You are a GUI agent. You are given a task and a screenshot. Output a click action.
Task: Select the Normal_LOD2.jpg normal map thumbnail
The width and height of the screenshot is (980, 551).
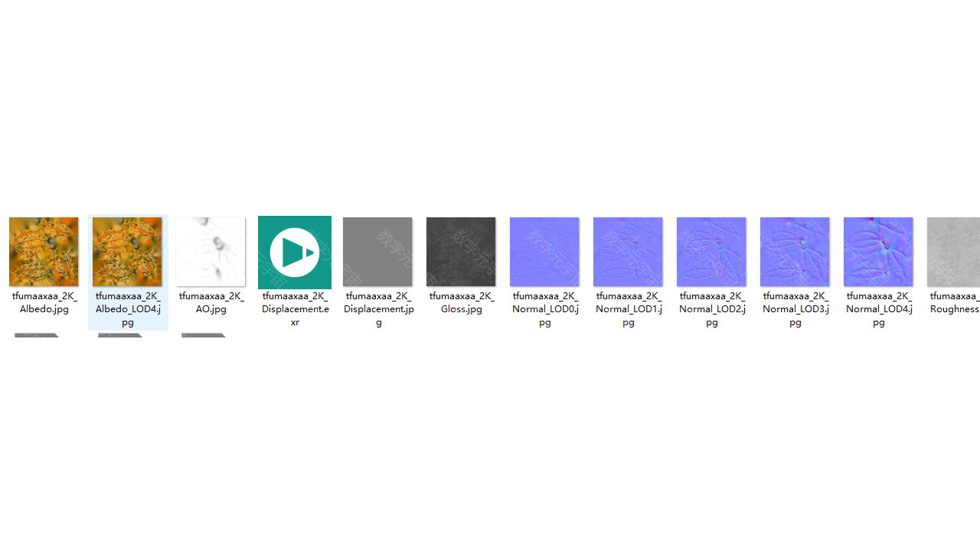point(711,252)
